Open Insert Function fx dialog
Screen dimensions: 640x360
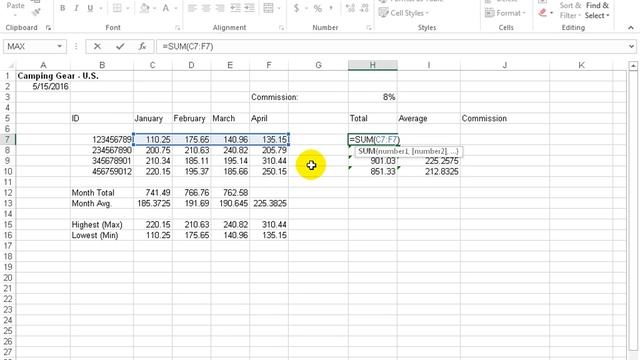142,47
